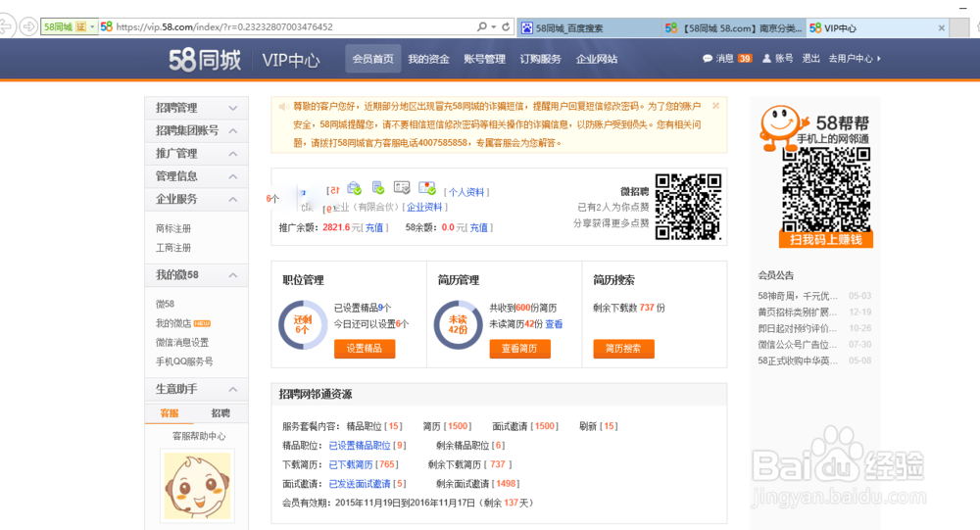980x530 pixels.
Task: Switch to 南京分类 58.com browser tab
Action: pos(733,28)
